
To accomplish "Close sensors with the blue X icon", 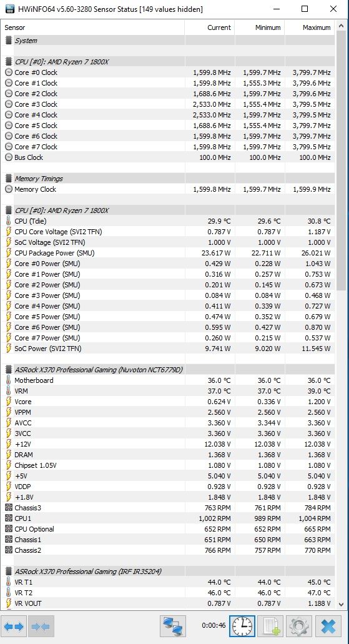I will tap(328, 627).
